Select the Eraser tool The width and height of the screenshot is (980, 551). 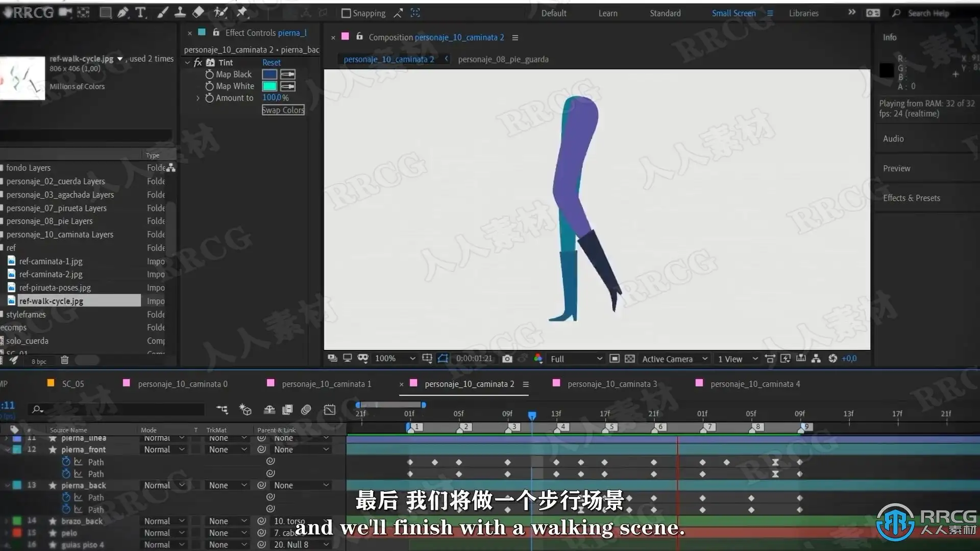tap(199, 13)
